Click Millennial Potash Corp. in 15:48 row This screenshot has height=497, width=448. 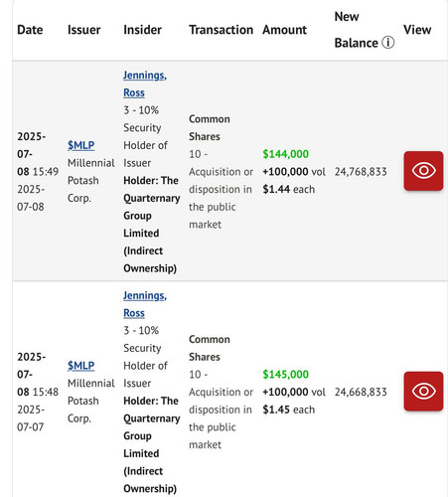(91, 401)
